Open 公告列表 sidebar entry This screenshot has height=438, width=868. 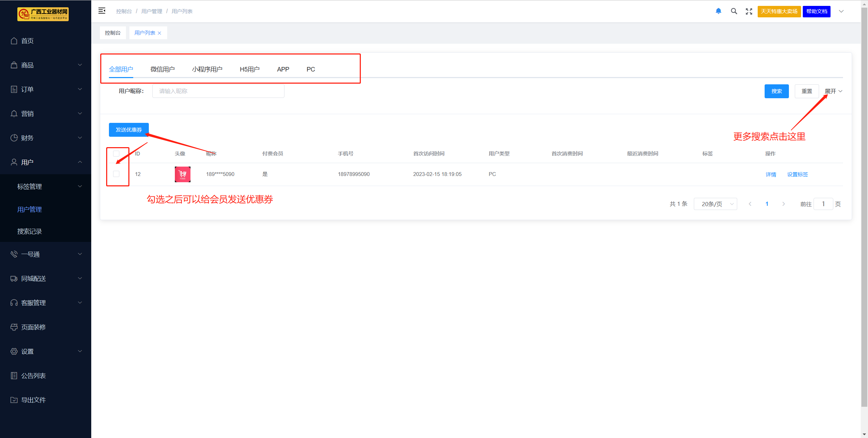[x=33, y=376]
